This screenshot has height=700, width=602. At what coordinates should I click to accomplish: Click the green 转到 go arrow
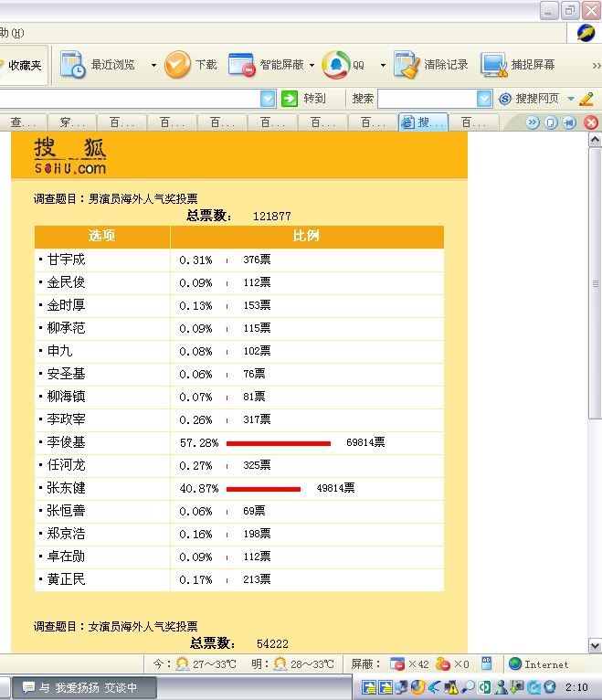[290, 99]
